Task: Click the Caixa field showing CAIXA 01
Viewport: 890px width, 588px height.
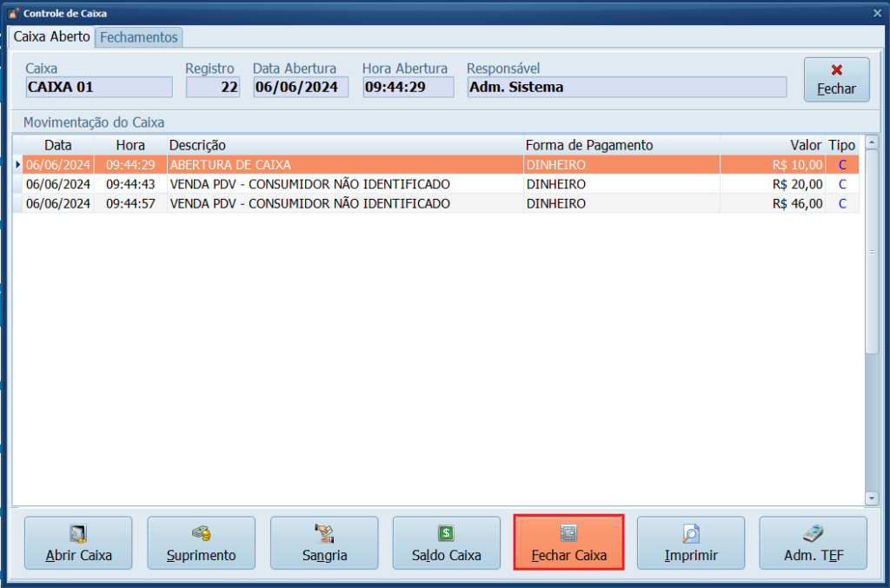Action: click(x=99, y=87)
